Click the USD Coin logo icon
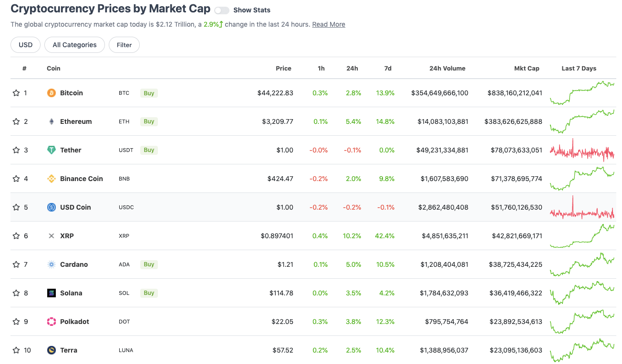This screenshot has height=364, width=622. coord(52,207)
